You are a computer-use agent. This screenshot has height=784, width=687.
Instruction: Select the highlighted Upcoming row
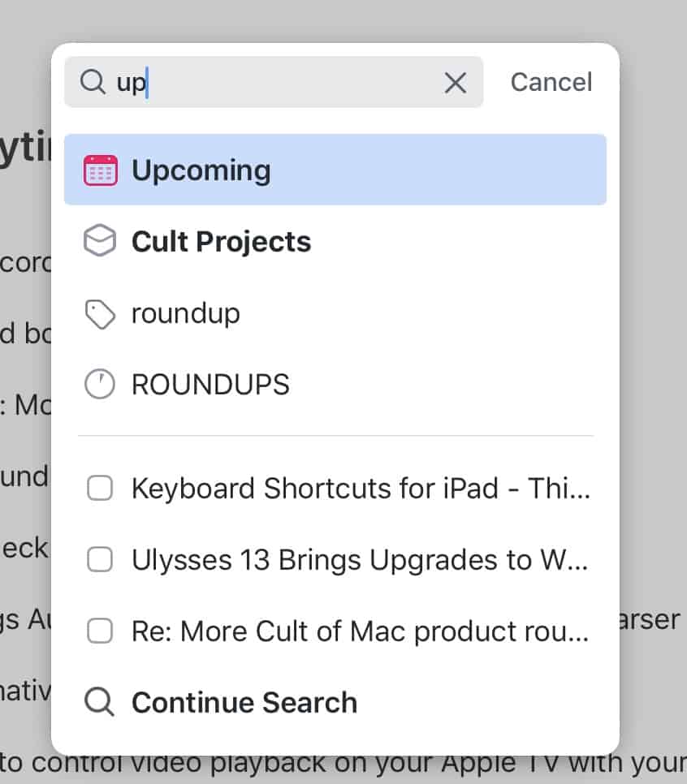point(335,169)
